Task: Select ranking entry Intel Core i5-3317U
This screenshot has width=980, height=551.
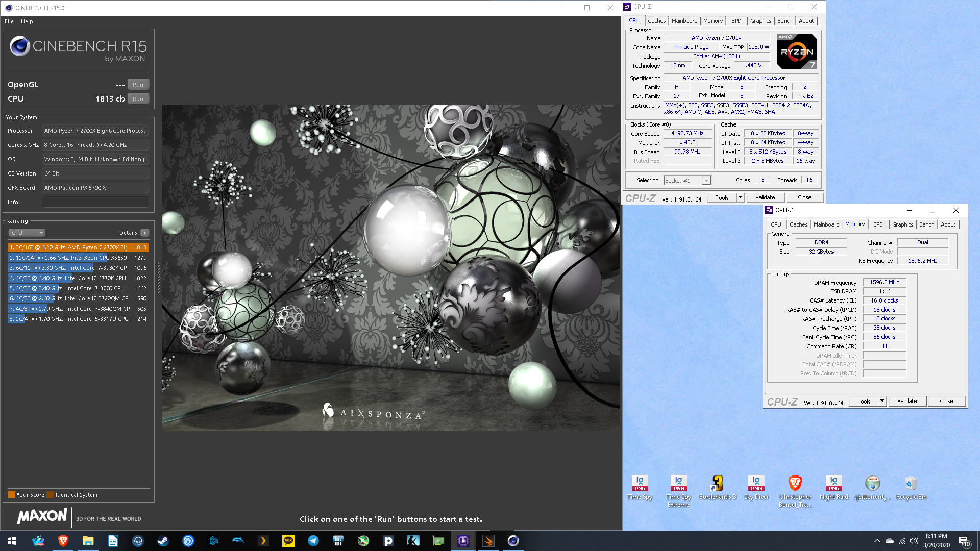Action: click(x=78, y=319)
